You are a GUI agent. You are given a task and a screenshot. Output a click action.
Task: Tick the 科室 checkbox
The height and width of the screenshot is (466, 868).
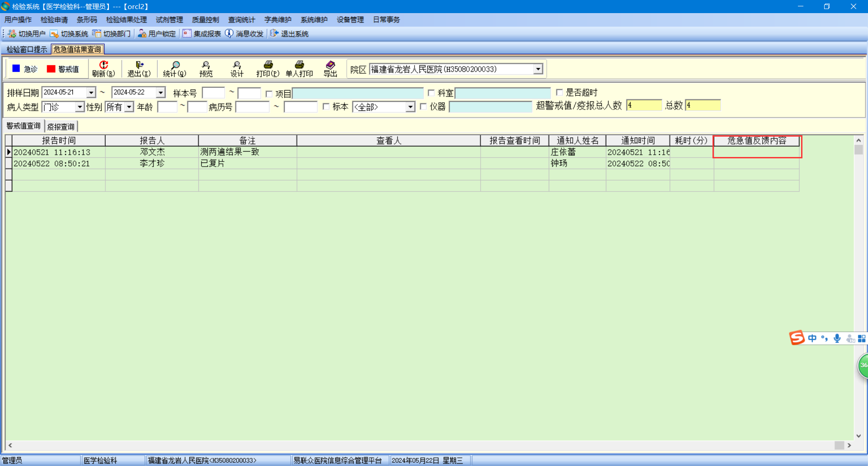pyautogui.click(x=431, y=93)
